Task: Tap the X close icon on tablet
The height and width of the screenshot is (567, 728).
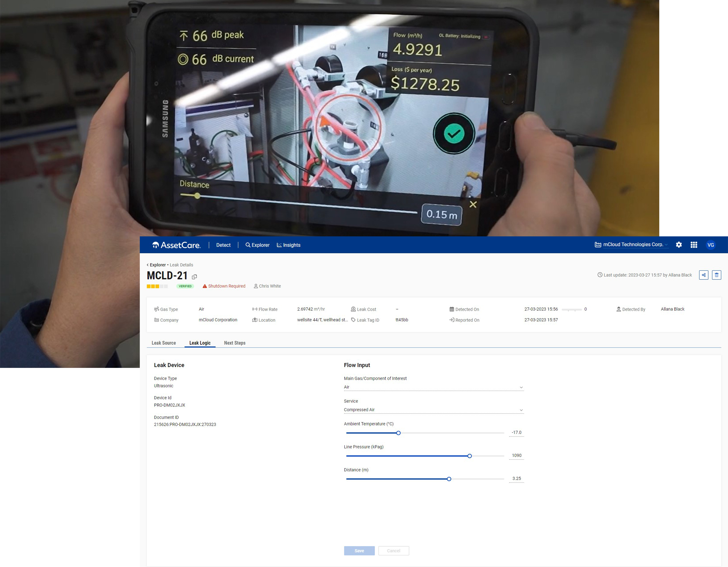Action: click(473, 204)
